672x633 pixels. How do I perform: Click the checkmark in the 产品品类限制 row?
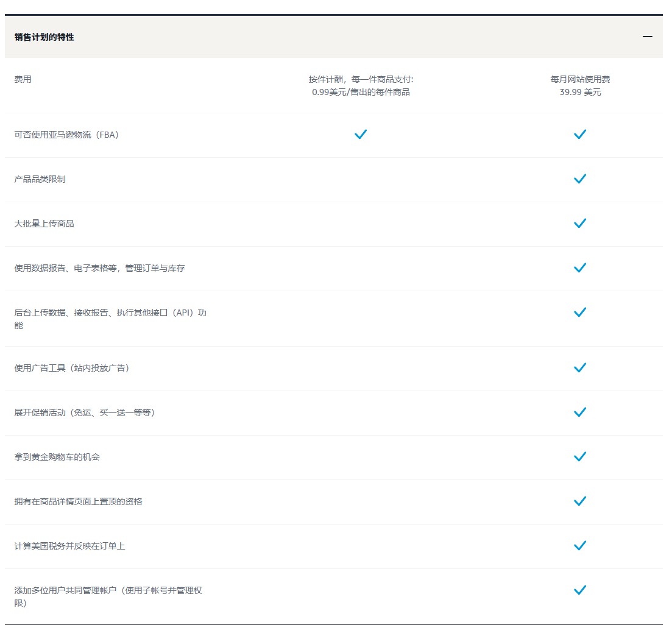point(580,179)
